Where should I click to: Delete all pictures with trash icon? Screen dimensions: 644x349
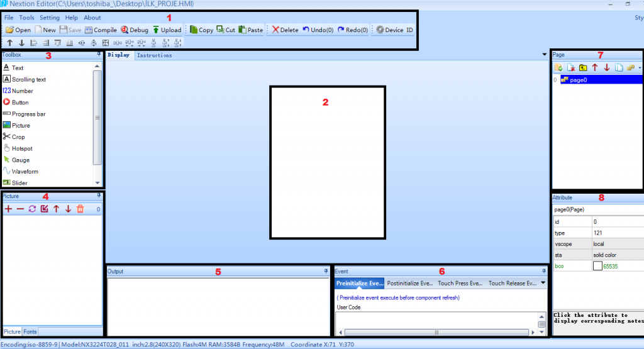(80, 209)
